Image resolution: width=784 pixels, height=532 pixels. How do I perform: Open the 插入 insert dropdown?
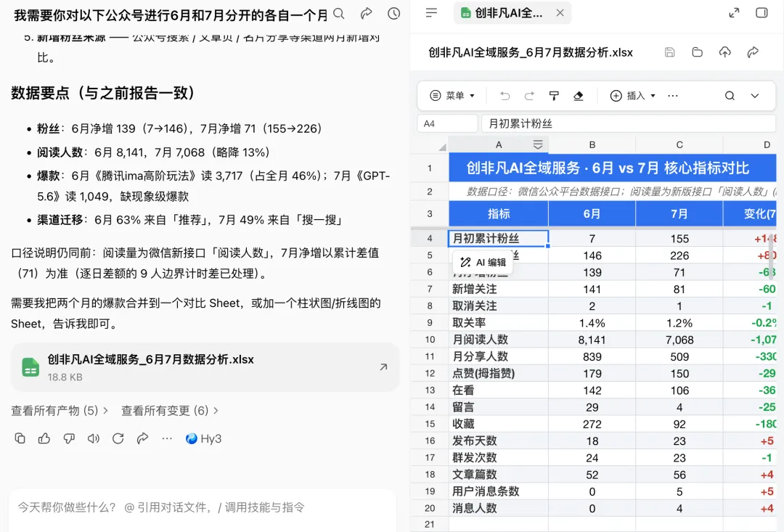click(632, 96)
